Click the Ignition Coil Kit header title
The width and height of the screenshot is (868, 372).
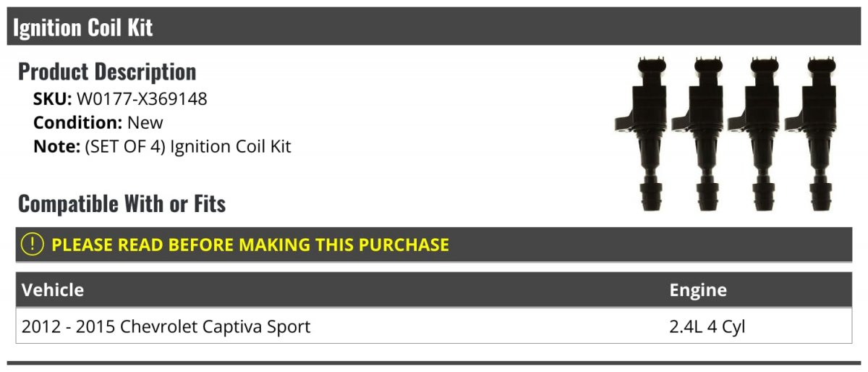pos(83,28)
